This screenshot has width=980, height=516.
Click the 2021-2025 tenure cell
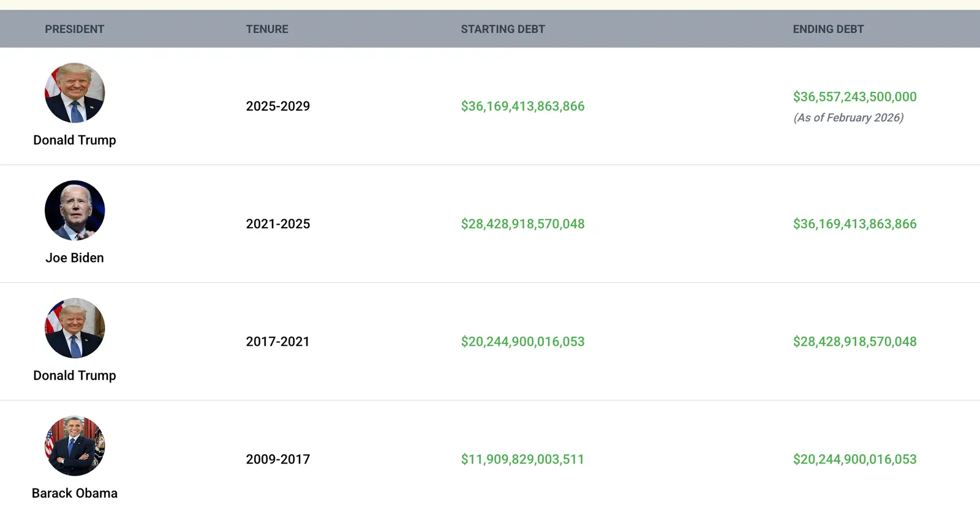click(278, 224)
